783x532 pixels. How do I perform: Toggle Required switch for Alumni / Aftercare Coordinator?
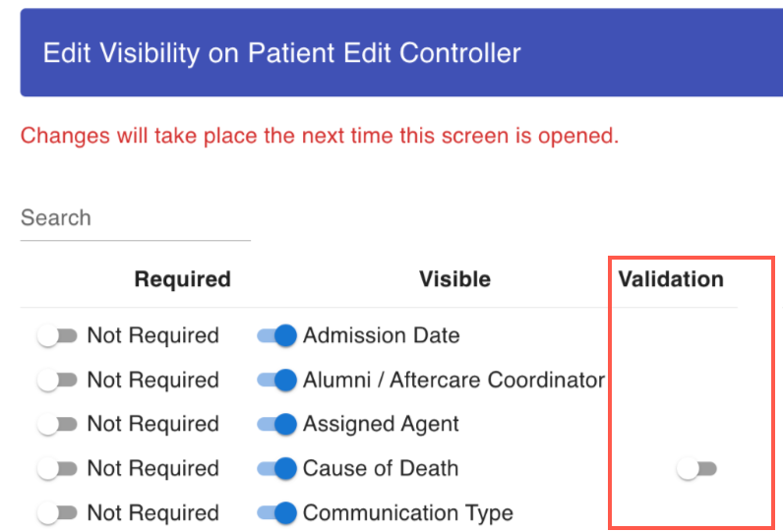point(57,381)
